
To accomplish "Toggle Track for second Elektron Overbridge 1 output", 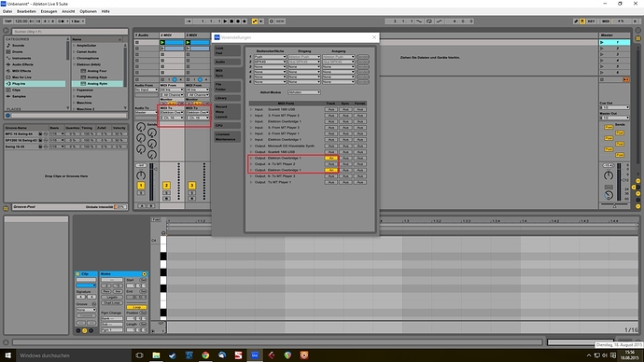I will (331, 170).
